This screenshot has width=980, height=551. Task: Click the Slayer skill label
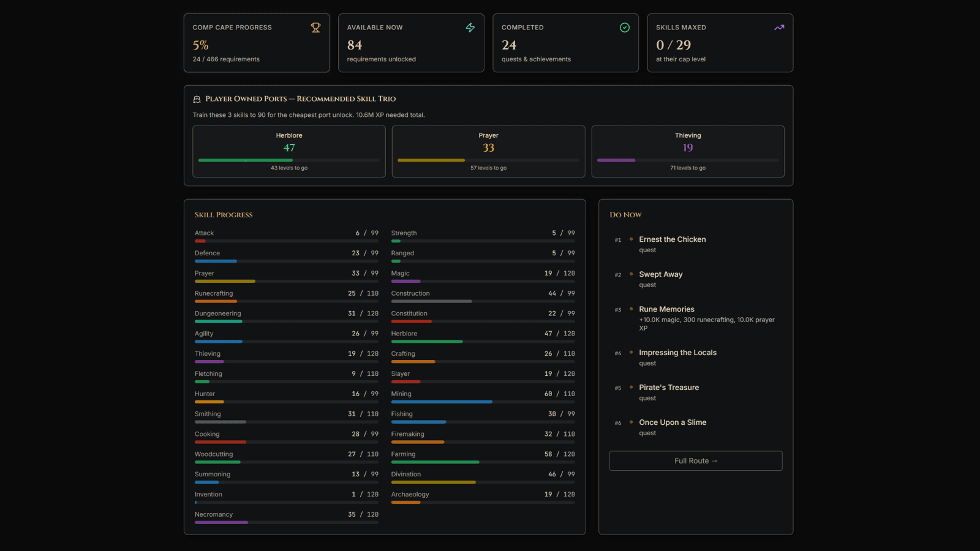click(401, 374)
